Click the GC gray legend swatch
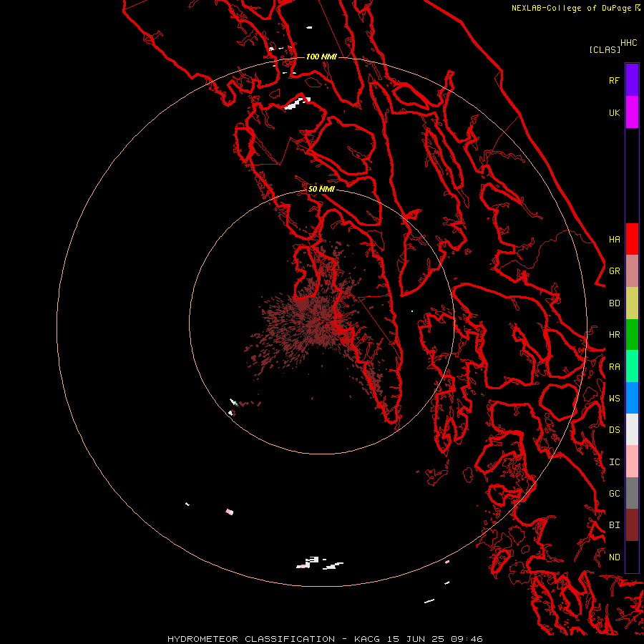This screenshot has height=644, width=644. pyautogui.click(x=632, y=493)
